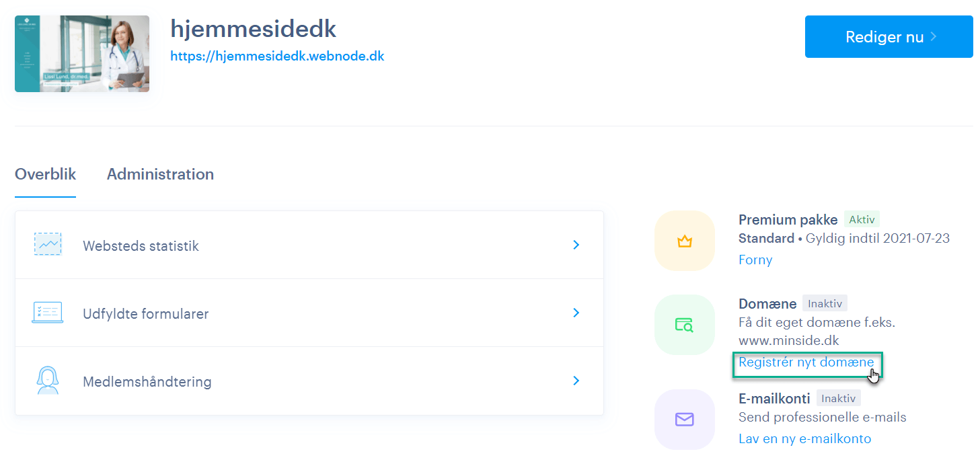Click Registrér nyt domæne link

[806, 362]
